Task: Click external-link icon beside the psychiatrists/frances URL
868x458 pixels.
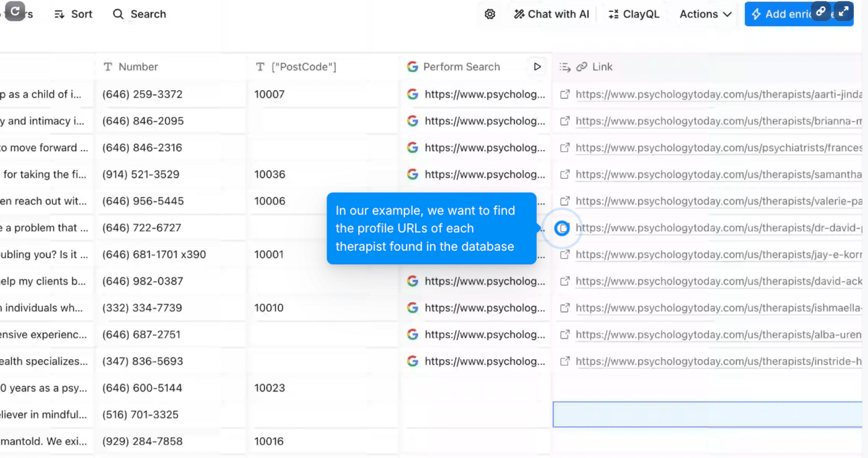Action: click(565, 147)
